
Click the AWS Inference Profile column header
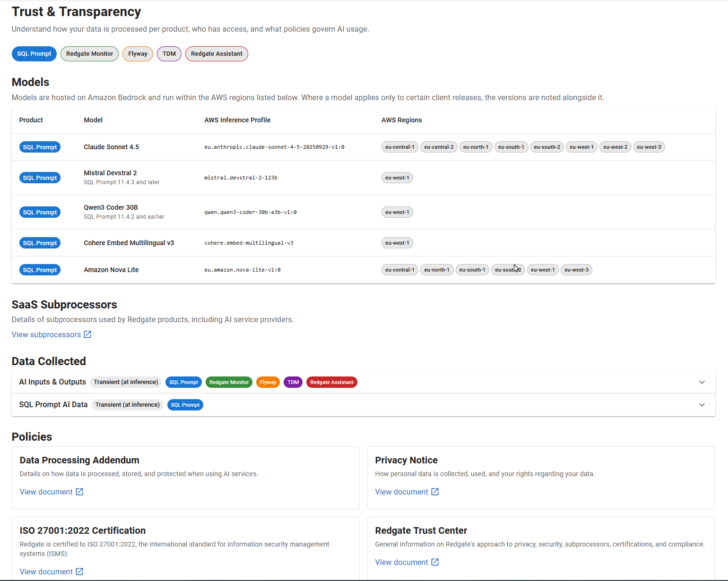click(x=237, y=120)
